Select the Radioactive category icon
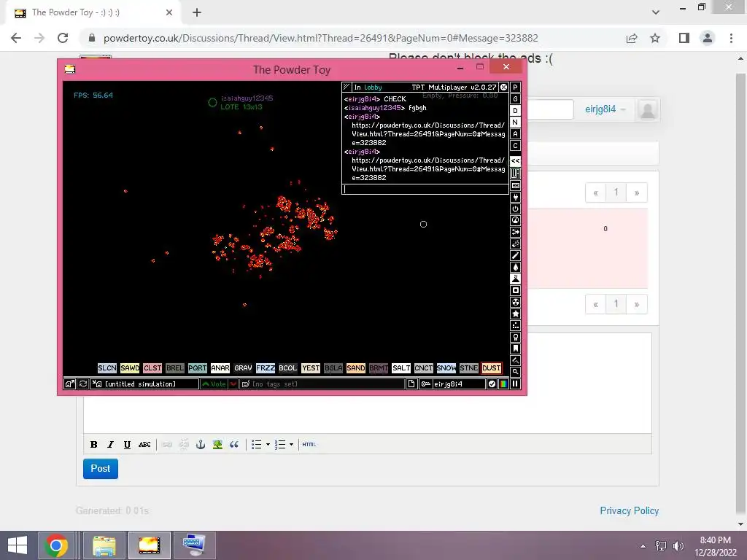The image size is (747, 560). click(x=515, y=302)
